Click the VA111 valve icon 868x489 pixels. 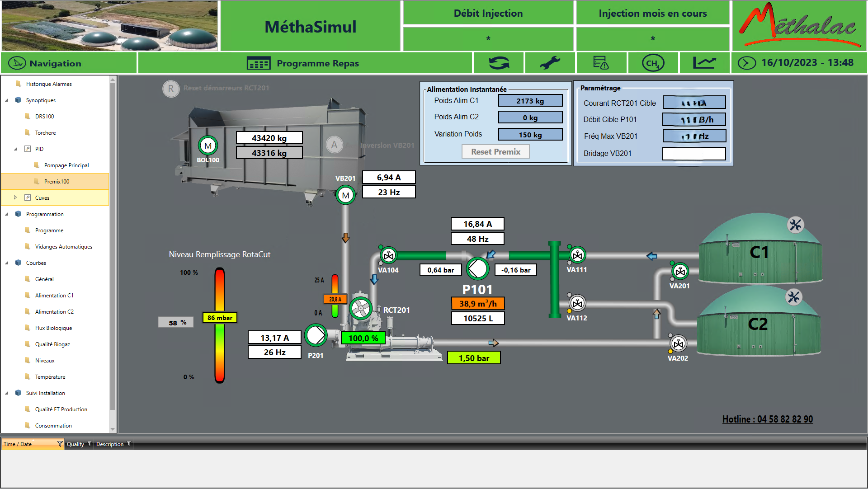click(x=577, y=255)
